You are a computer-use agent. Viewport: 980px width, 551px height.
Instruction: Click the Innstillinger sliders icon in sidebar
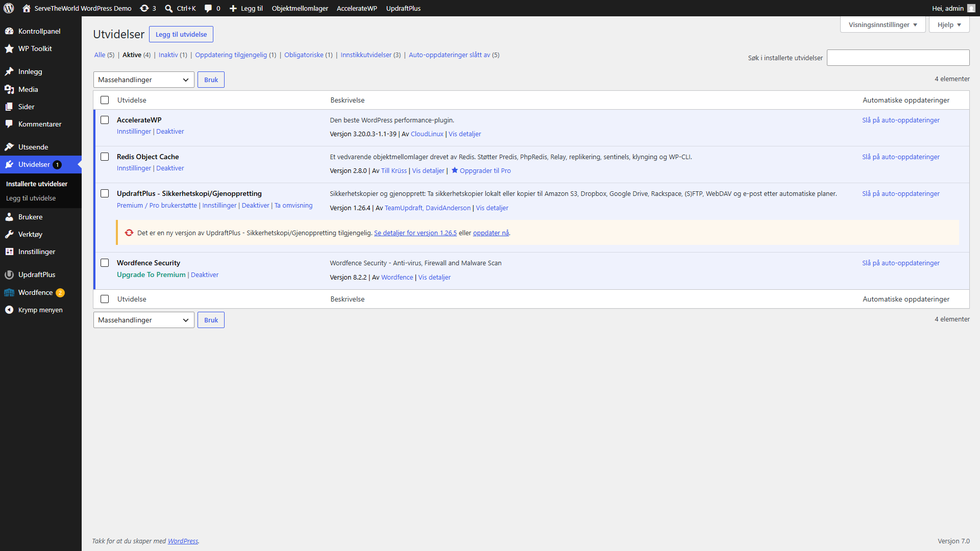click(9, 252)
